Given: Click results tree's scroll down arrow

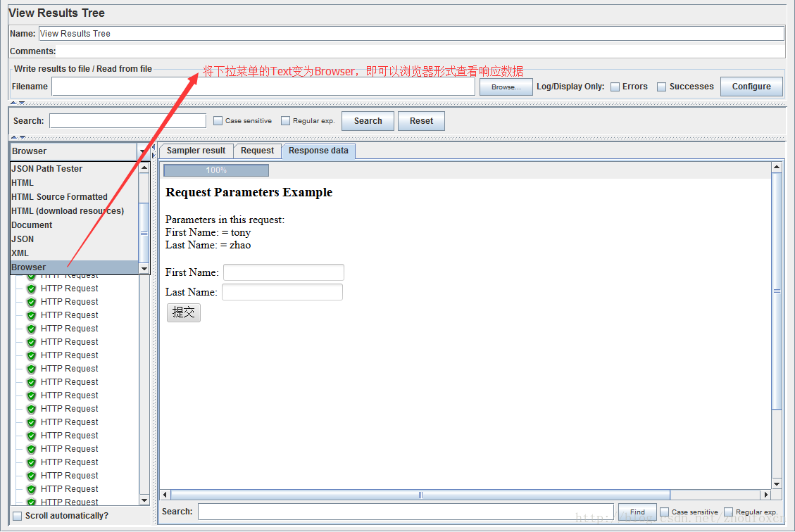Looking at the screenshot, I should [x=144, y=500].
